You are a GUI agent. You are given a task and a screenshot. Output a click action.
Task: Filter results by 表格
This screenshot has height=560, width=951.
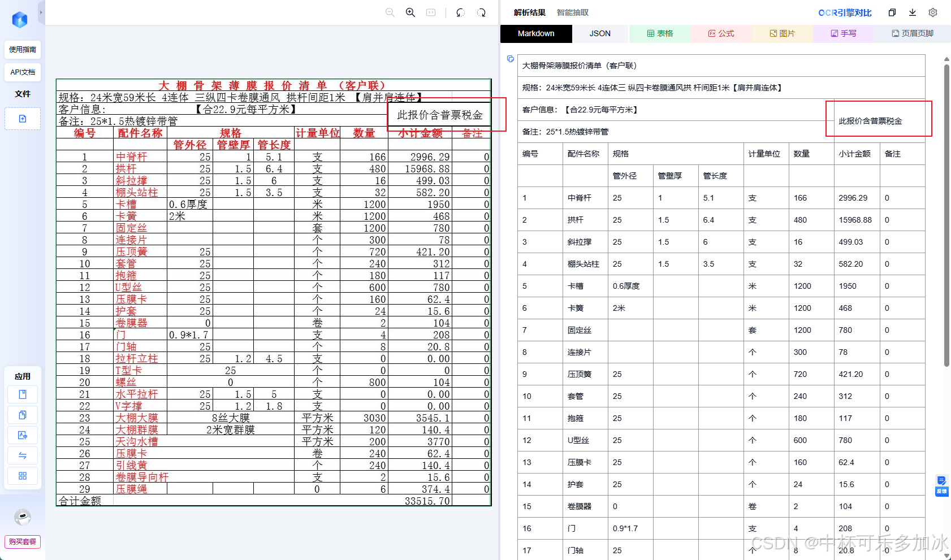coord(660,33)
